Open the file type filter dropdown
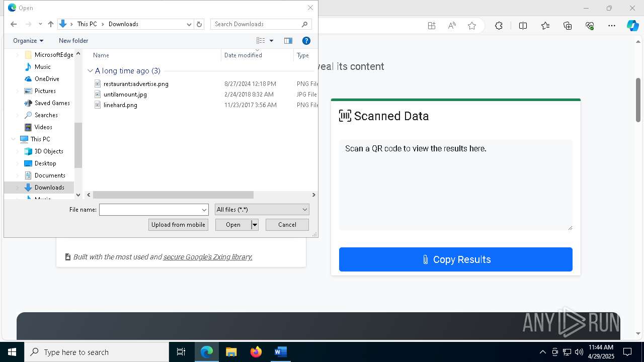Viewport: 644px width, 362px height. coord(262,210)
